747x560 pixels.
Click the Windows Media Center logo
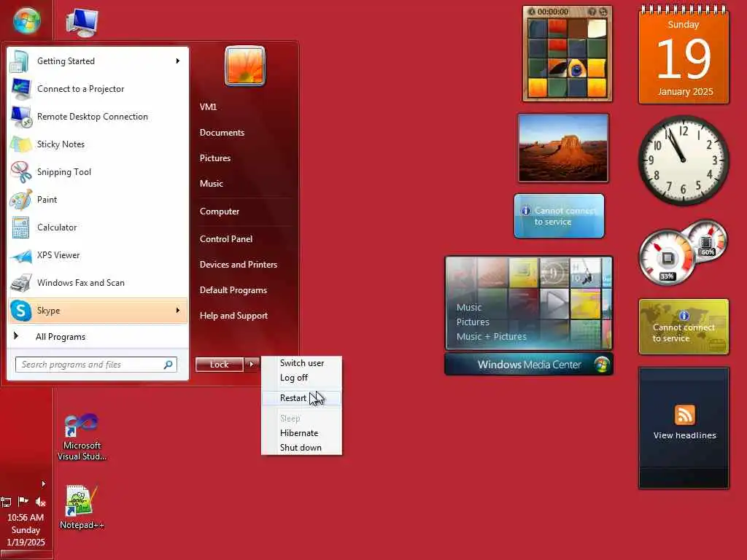602,365
